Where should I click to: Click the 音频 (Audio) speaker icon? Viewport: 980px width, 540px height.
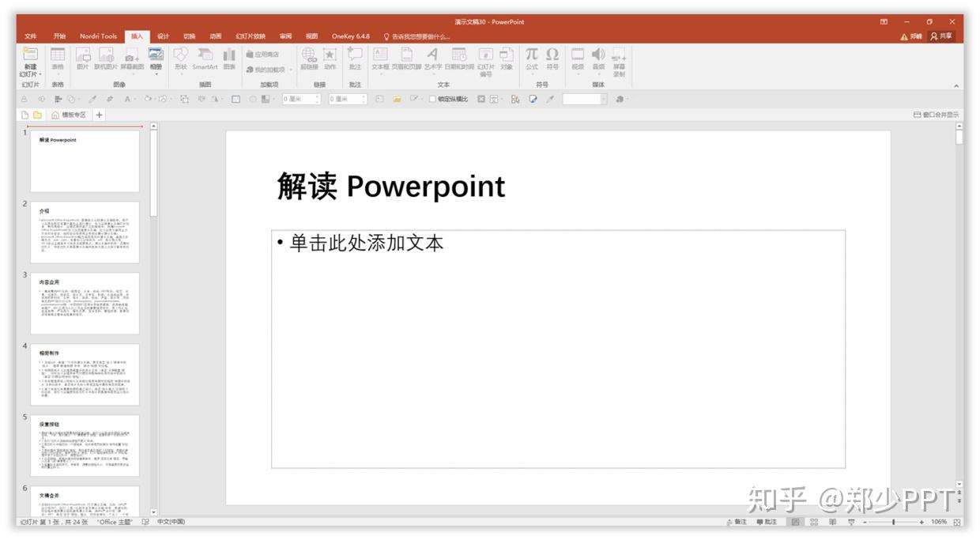(598, 55)
